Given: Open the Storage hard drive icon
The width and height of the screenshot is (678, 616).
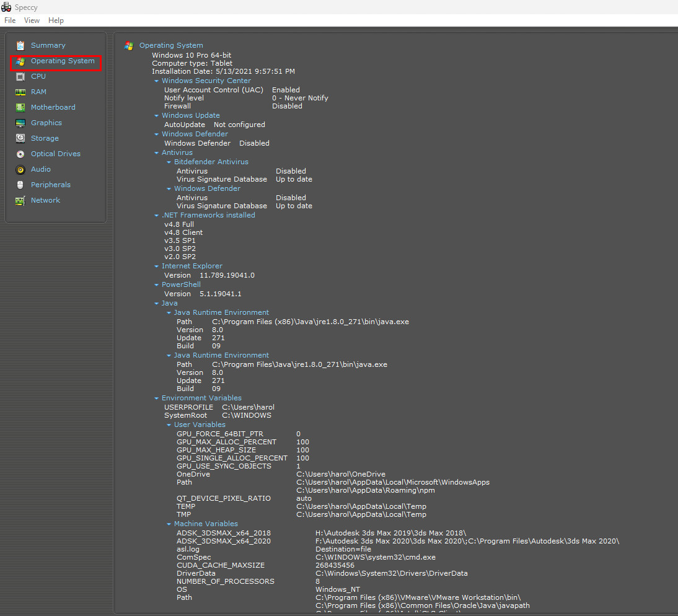Looking at the screenshot, I should pyautogui.click(x=20, y=138).
